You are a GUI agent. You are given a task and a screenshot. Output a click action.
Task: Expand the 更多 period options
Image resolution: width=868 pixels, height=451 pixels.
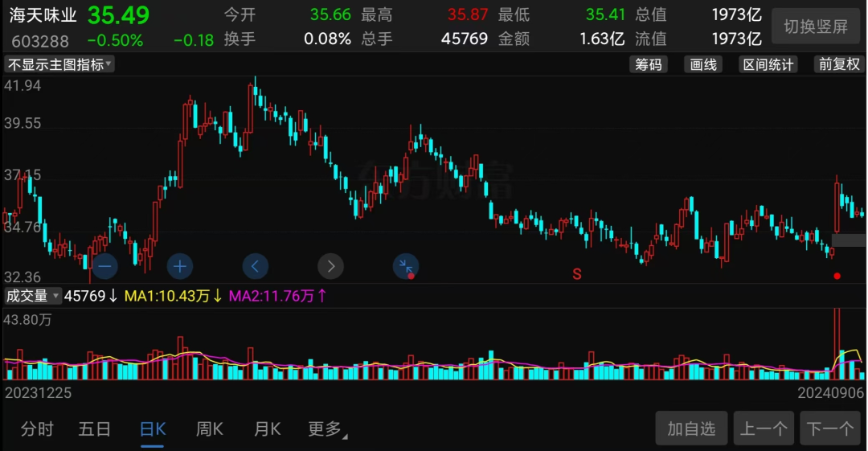tap(327, 428)
